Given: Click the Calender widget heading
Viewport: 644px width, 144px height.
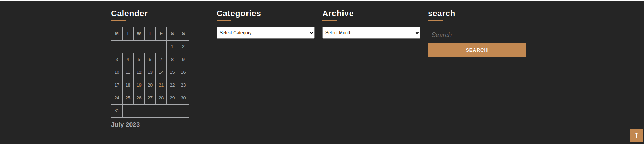Looking at the screenshot, I should [129, 14].
